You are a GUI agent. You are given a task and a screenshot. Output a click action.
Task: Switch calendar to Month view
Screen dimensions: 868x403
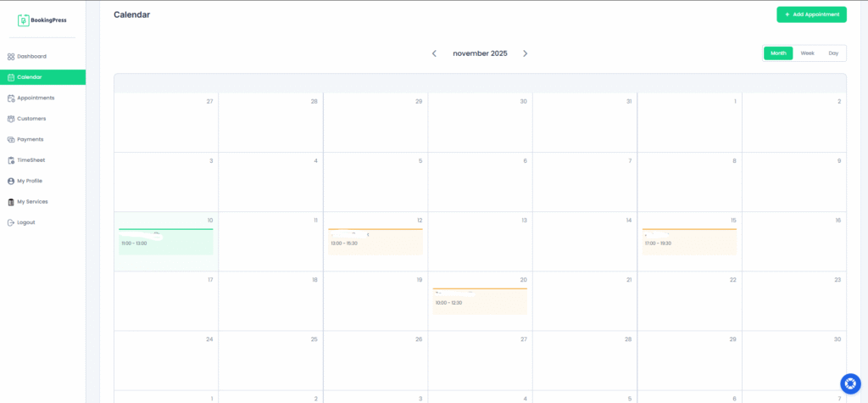(778, 53)
